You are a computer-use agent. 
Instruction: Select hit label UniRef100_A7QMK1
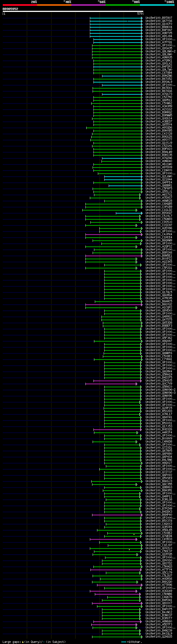(x=159, y=61)
